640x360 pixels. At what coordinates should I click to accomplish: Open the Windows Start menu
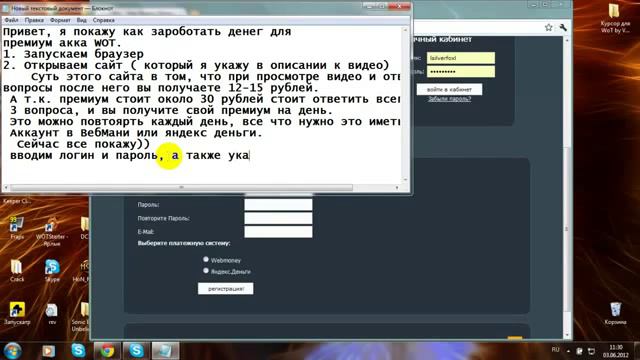[x=13, y=351]
